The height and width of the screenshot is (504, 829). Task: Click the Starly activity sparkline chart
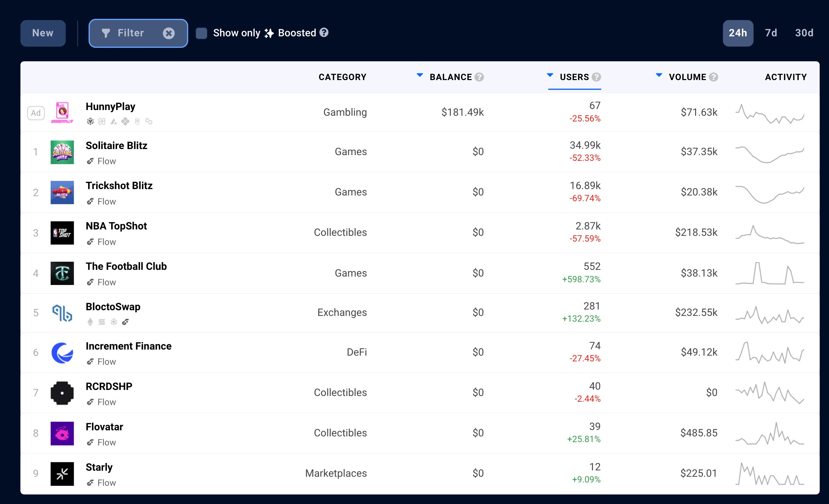[770, 474]
